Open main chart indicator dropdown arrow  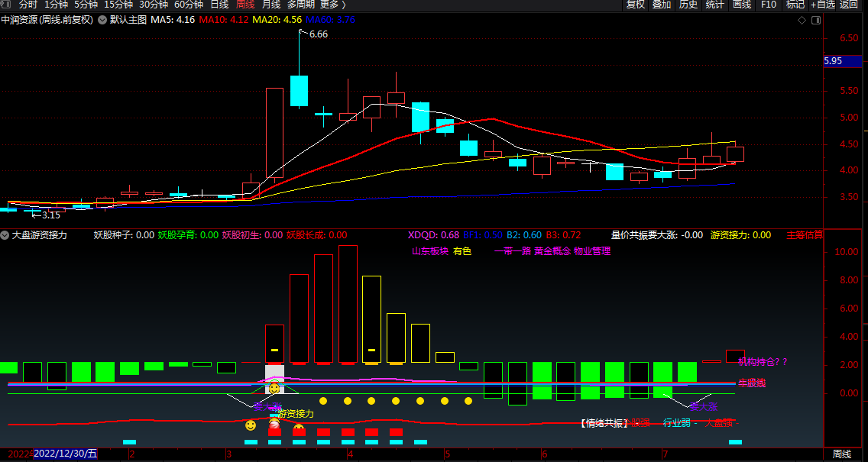[x=102, y=20]
